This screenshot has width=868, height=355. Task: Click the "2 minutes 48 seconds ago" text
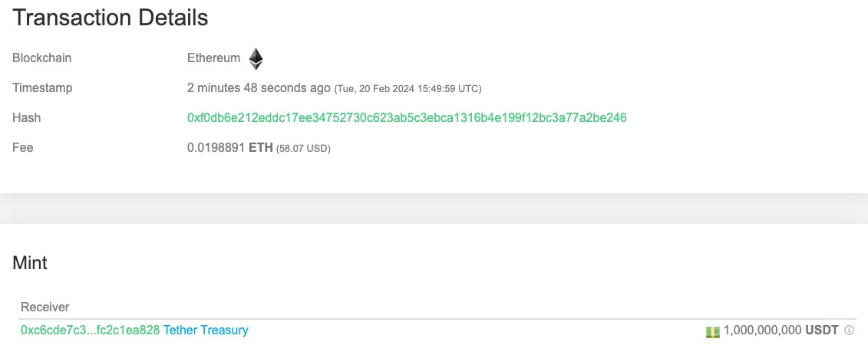[259, 87]
